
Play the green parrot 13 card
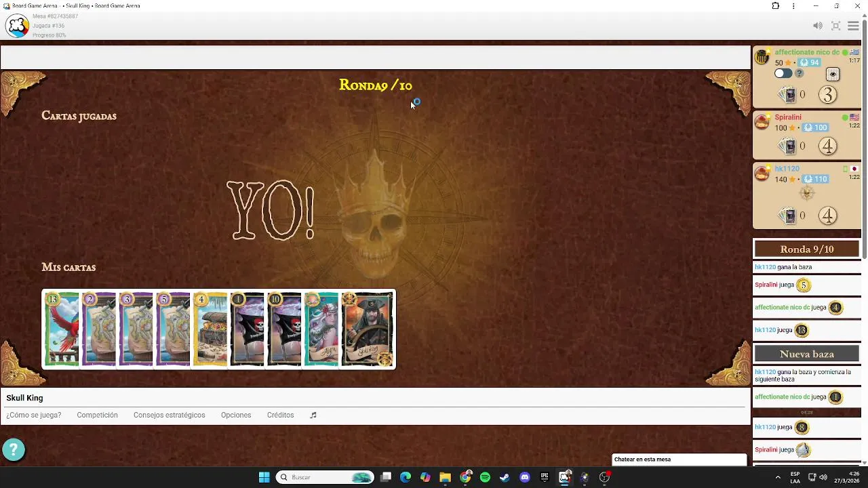point(62,329)
